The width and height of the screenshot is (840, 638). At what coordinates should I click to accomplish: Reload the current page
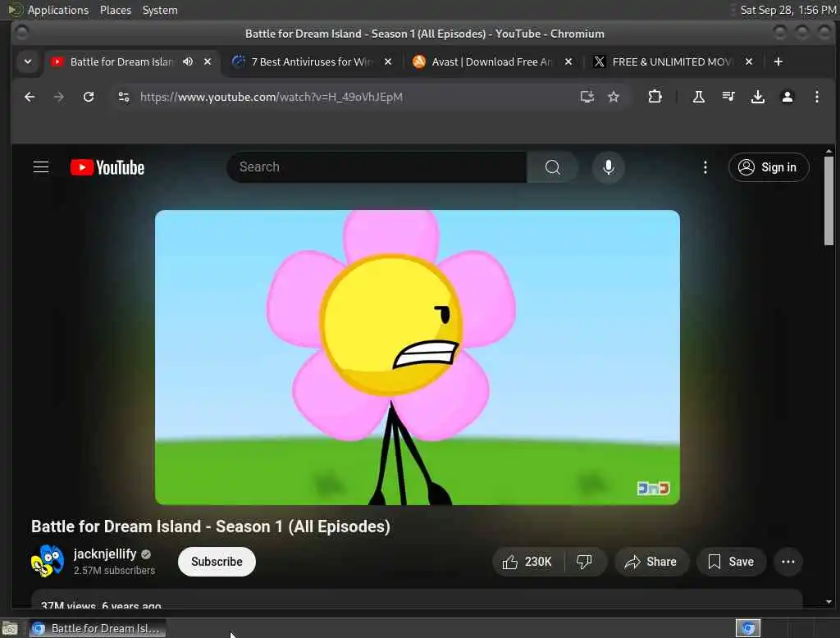(89, 97)
